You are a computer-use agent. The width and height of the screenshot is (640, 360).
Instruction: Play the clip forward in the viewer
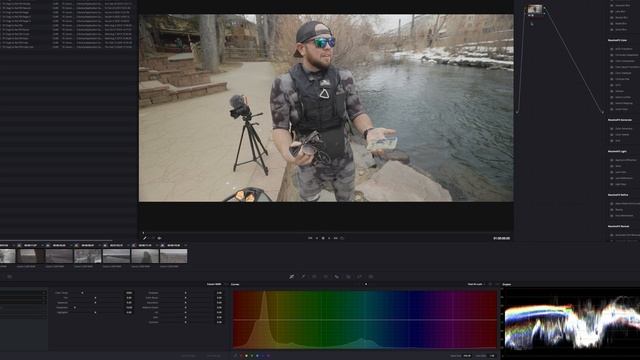point(329,238)
